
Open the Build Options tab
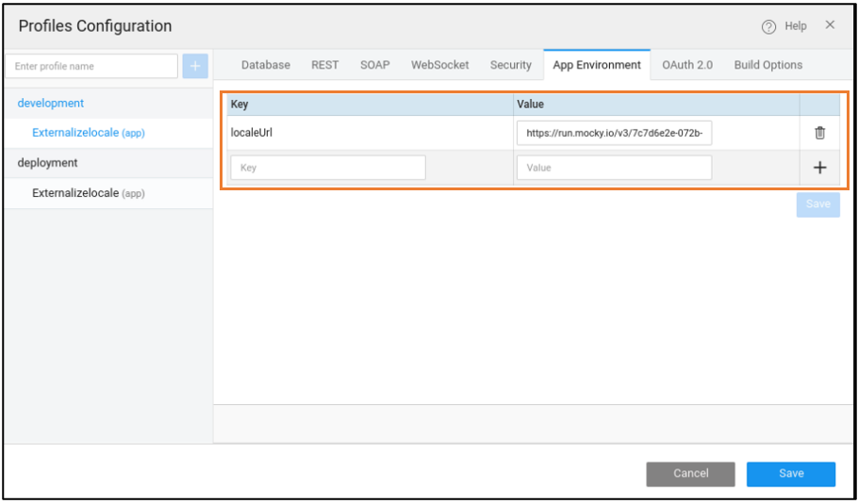(x=768, y=65)
